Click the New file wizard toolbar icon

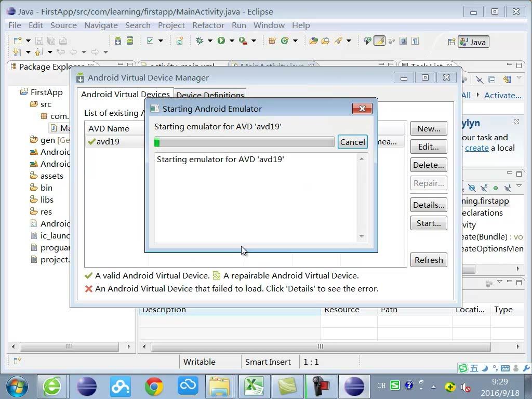click(x=18, y=41)
